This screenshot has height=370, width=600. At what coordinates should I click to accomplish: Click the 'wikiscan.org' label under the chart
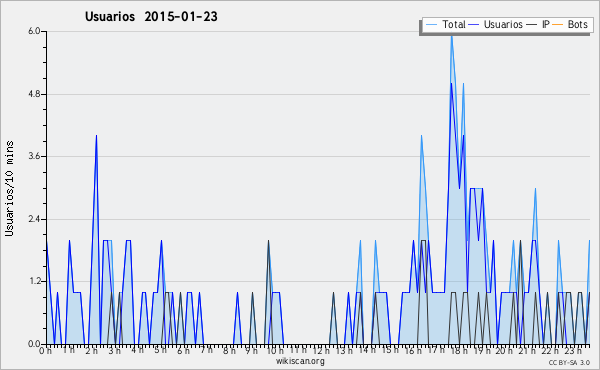300,361
